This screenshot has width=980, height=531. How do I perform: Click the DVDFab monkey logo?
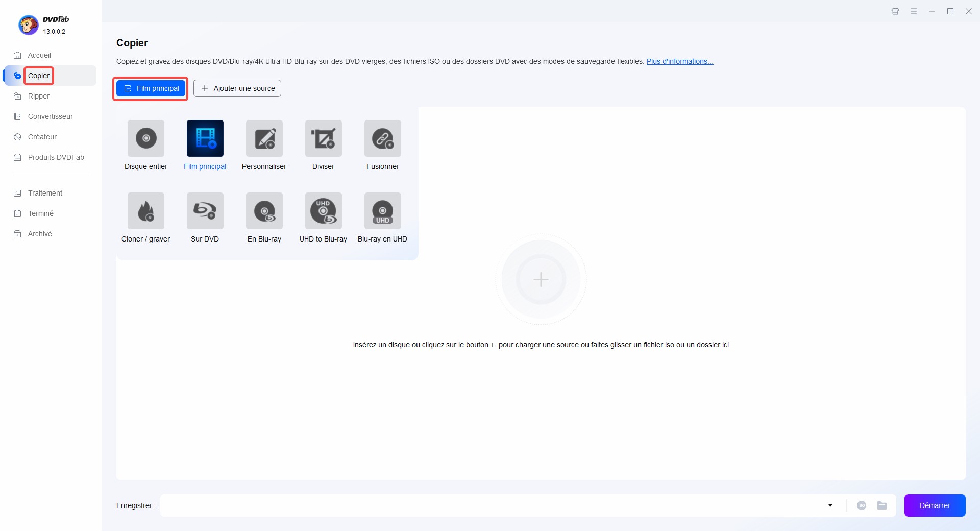(x=29, y=25)
